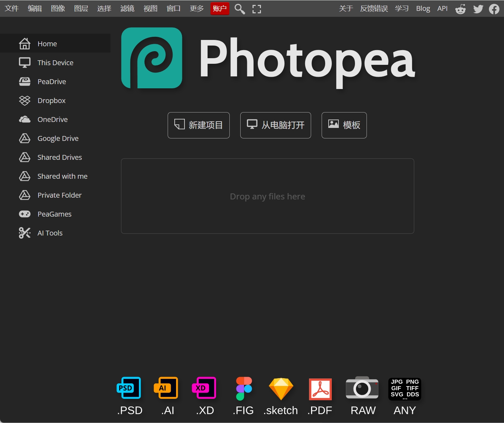
Task: Open the 图像 menu
Action: point(58,8)
